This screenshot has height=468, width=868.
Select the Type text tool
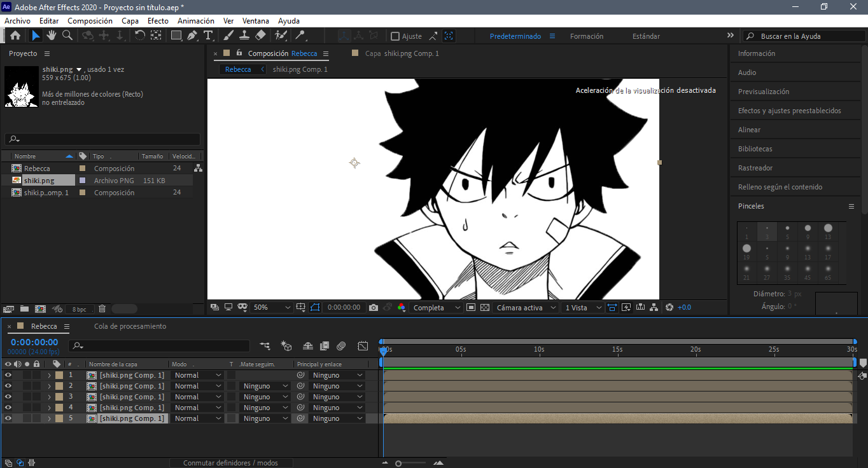pyautogui.click(x=208, y=36)
